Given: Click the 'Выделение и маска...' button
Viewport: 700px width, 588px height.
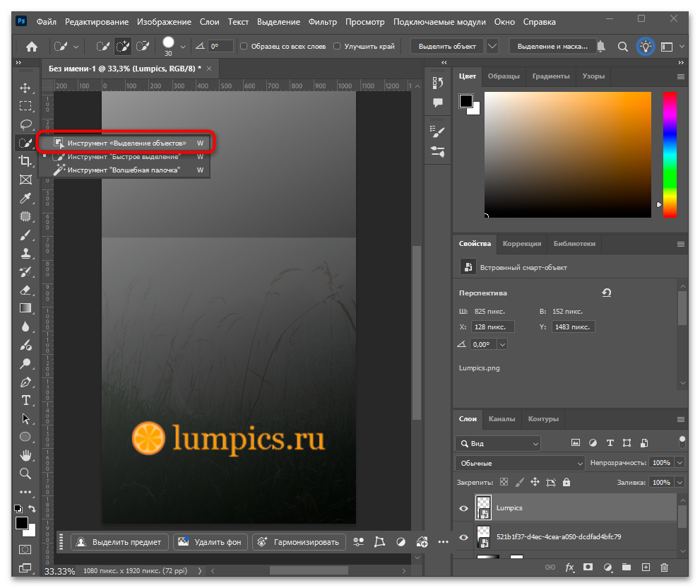Looking at the screenshot, I should click(552, 47).
